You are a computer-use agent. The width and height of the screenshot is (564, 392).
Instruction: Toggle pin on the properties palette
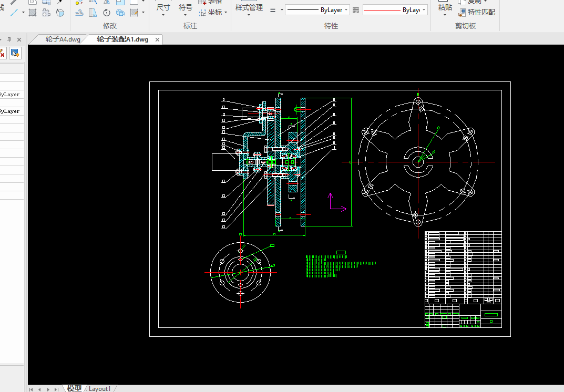tap(9, 39)
